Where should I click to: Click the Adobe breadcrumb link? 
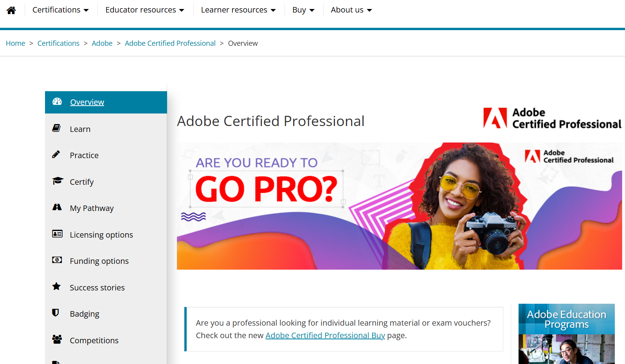(102, 43)
